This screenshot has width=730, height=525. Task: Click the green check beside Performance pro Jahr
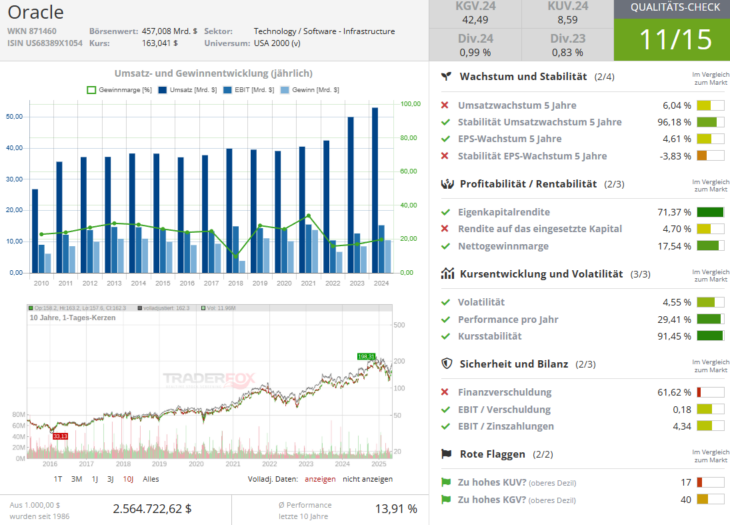(446, 319)
